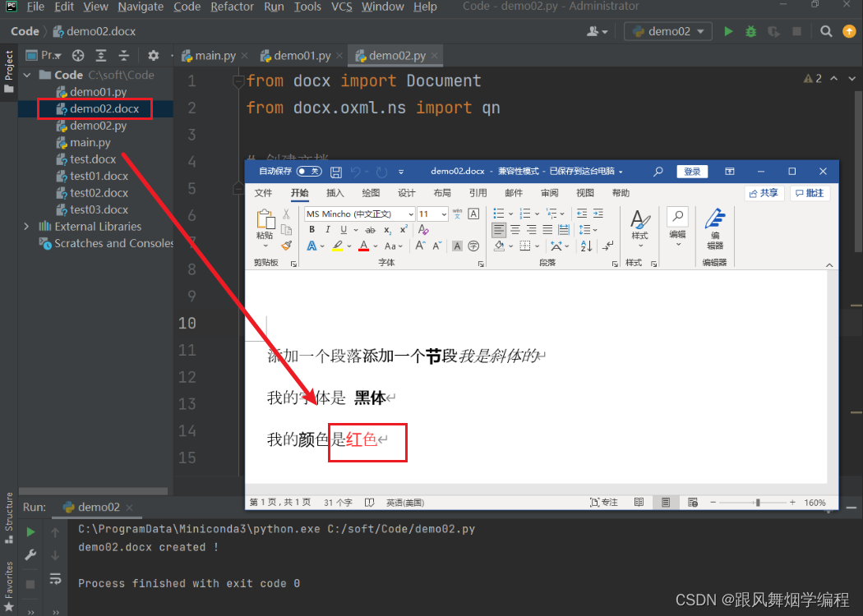Open the VCS menu in PyCharm
The height and width of the screenshot is (616, 863).
coord(341,7)
